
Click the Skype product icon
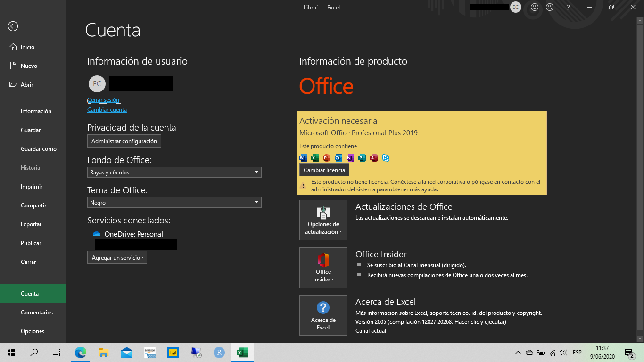click(386, 158)
